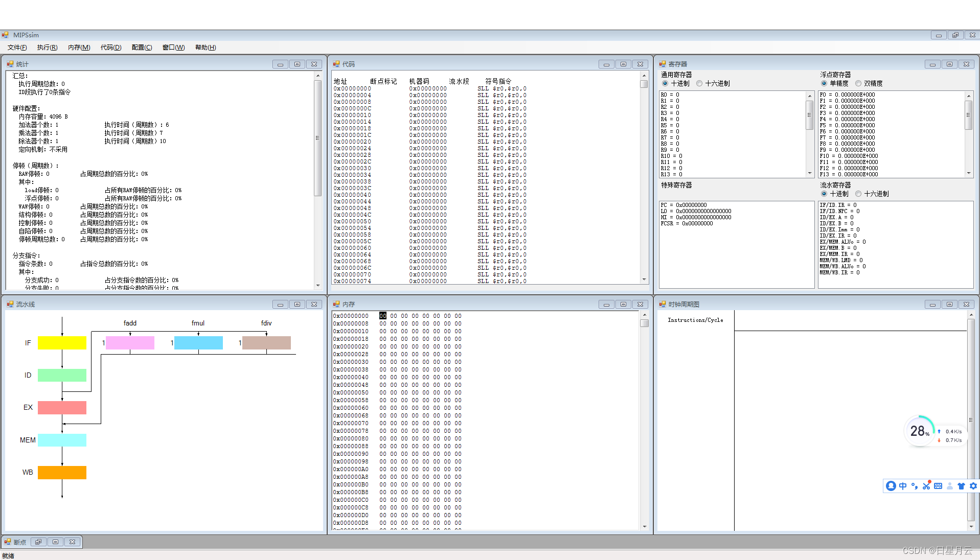Open the IME settings gear icon
This screenshot has width=980, height=560.
click(973, 486)
